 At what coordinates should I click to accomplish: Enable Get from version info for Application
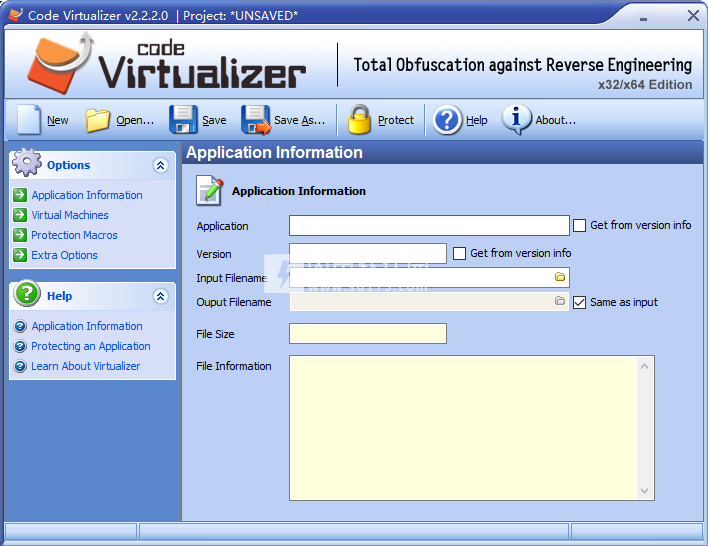(579, 225)
